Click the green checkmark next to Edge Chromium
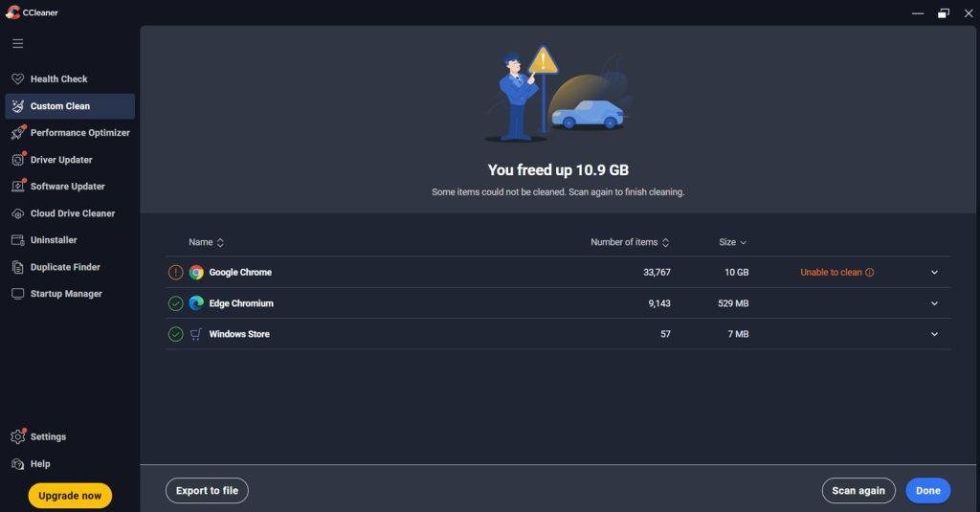This screenshot has height=512, width=980. pyautogui.click(x=176, y=303)
